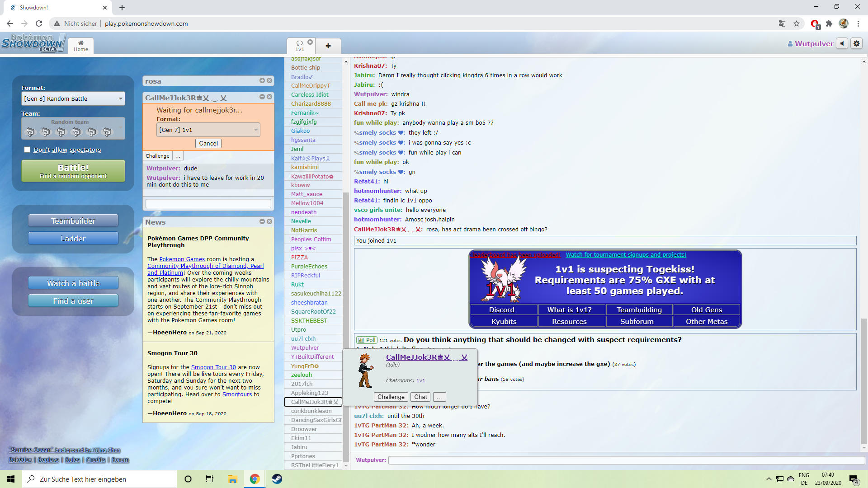Click the chat log vertical scrollbar
Screen dimensions: 868x488
point(864,382)
